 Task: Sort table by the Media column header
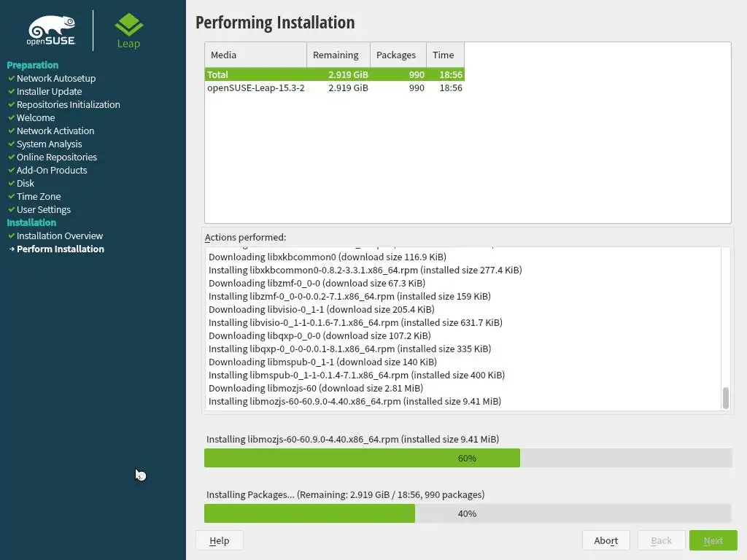256,55
